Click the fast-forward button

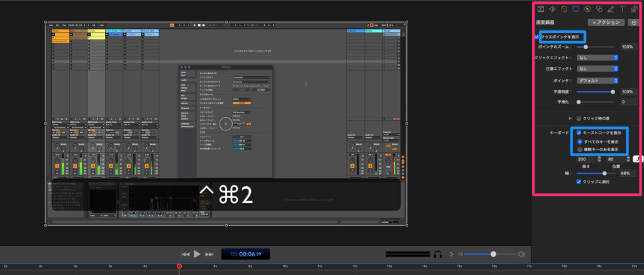209,254
